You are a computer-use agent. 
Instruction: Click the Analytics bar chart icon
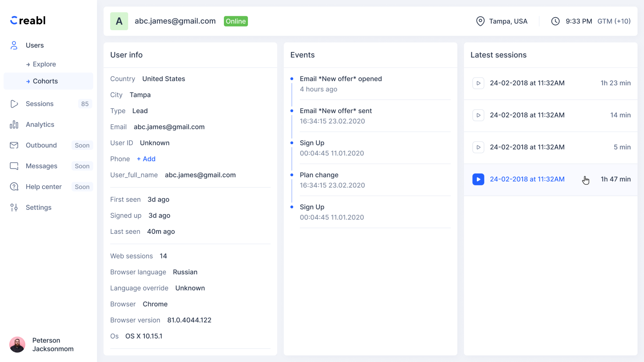[x=14, y=125]
